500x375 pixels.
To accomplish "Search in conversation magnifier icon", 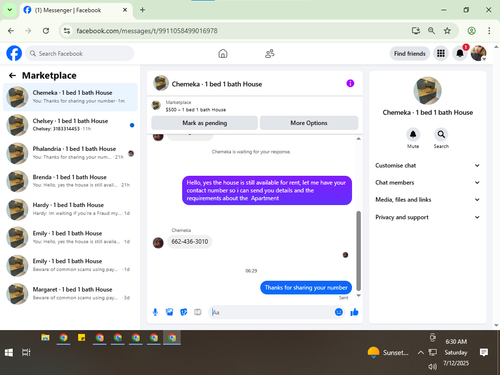I will coord(441,134).
